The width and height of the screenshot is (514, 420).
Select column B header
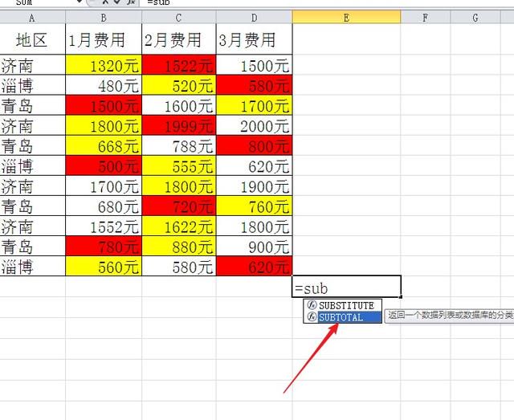click(104, 18)
